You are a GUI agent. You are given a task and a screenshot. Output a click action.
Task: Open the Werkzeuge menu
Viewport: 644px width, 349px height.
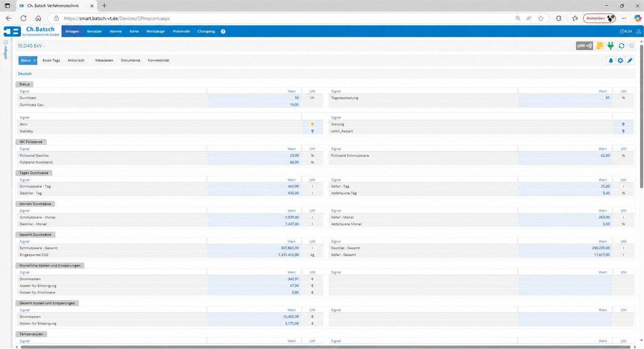tap(155, 31)
